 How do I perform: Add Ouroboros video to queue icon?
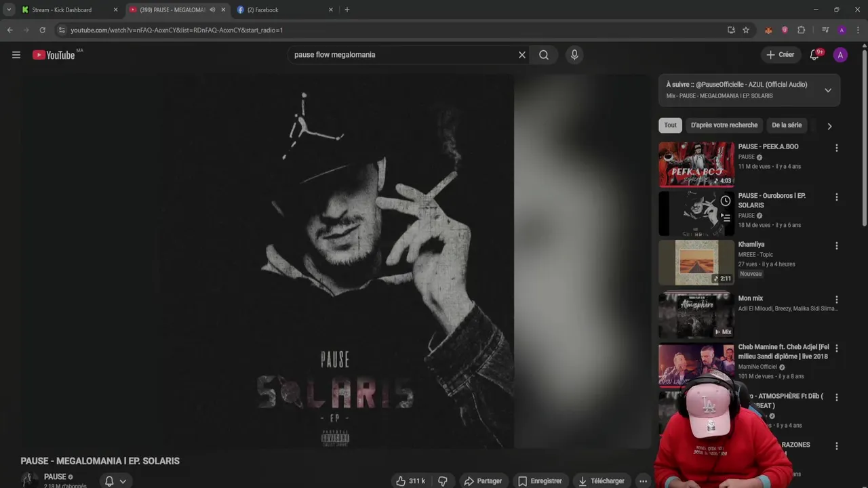pos(726,218)
